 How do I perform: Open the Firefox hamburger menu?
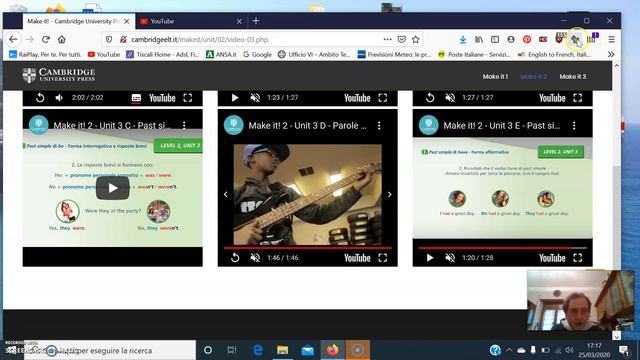(x=611, y=40)
